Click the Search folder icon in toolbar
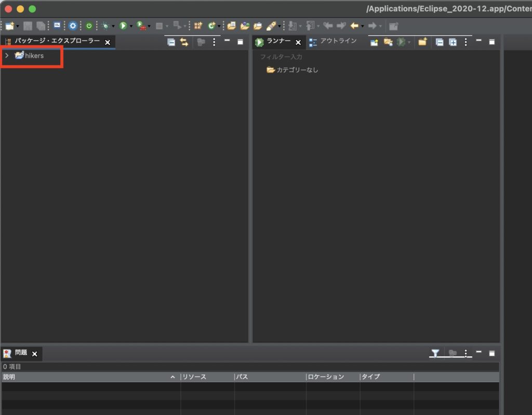This screenshot has width=532, height=415. (x=258, y=26)
